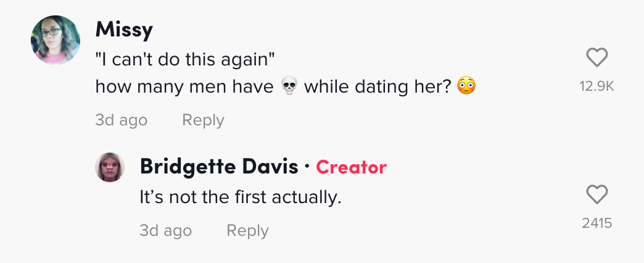Viewport: 644px width, 263px height.
Task: Click the skull emoji in Missy's comment
Action: pyautogui.click(x=289, y=86)
